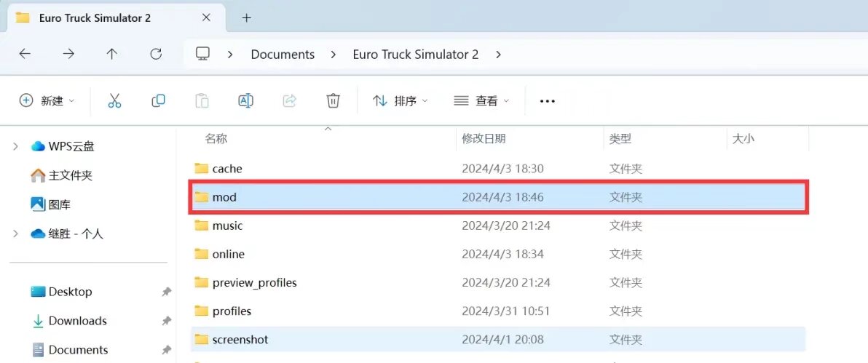Screen dimensions: 868x363
Task: Unpin Documents using its pin icon
Action: [x=166, y=350]
